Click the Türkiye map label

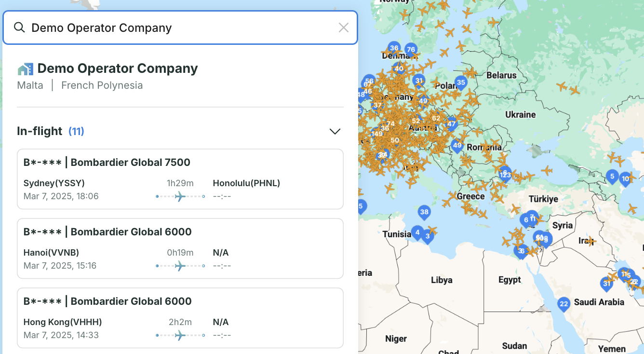pyautogui.click(x=543, y=199)
